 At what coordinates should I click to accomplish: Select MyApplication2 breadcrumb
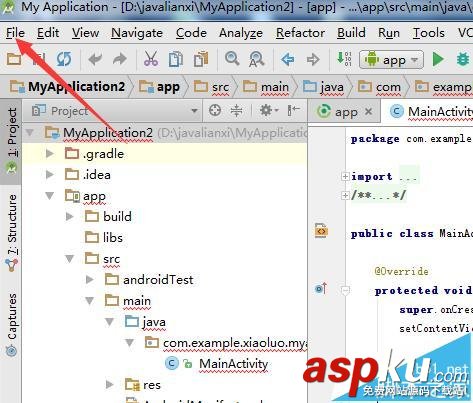pyautogui.click(x=68, y=87)
